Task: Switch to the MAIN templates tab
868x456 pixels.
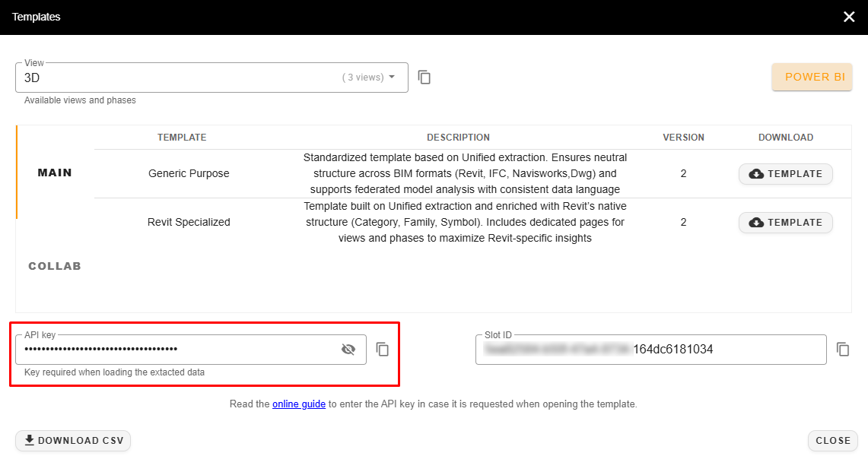Action: 55,173
